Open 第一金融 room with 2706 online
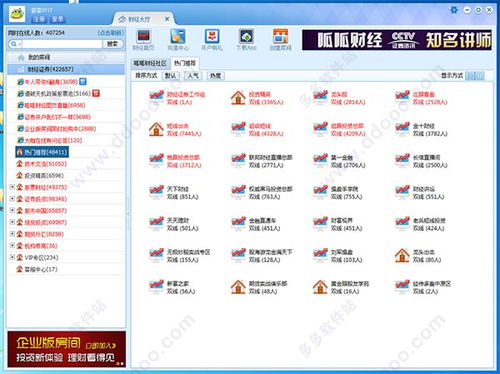 tap(339, 161)
